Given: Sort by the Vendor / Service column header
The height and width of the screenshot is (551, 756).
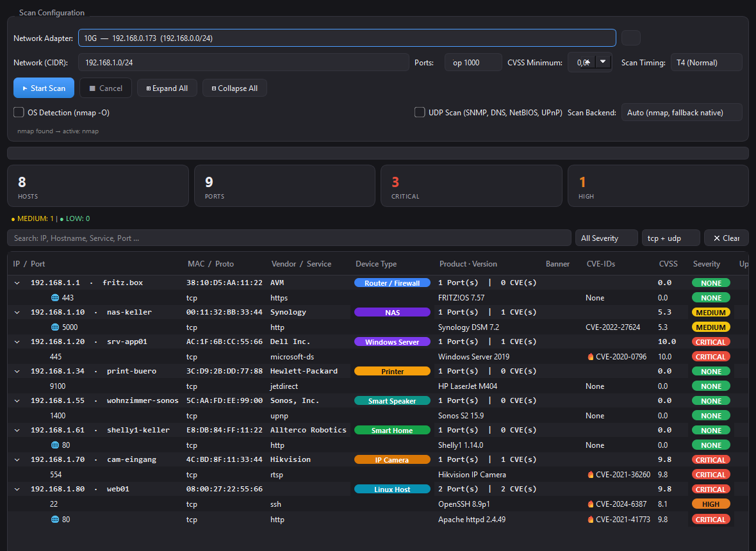Looking at the screenshot, I should 301,264.
